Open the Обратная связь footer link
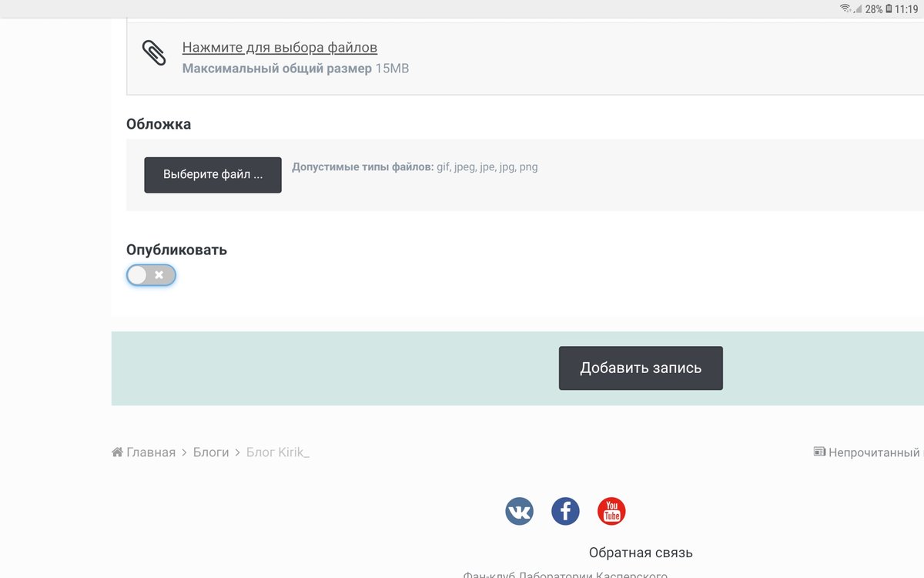The height and width of the screenshot is (578, 924). pyautogui.click(x=641, y=553)
